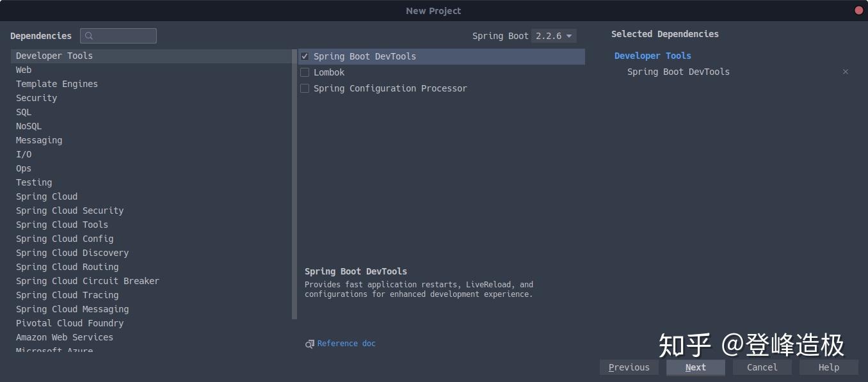Remove Spring Boot DevTools with the X icon
Image resolution: width=868 pixels, height=382 pixels.
[845, 72]
